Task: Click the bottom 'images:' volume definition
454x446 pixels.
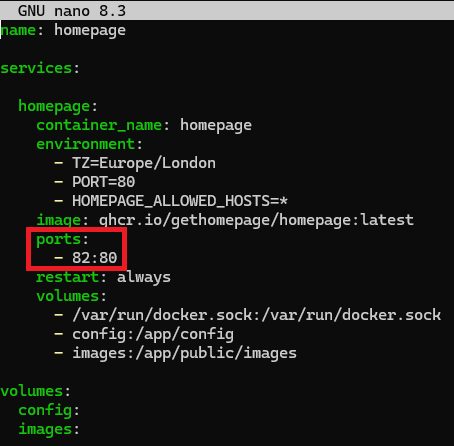Action: point(49,429)
